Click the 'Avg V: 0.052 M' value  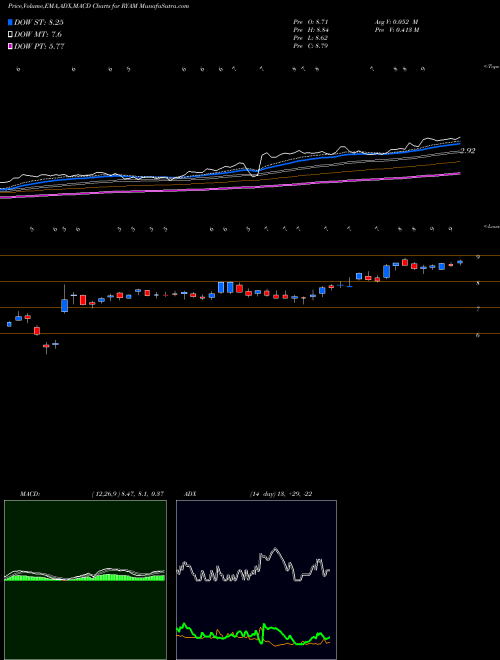click(396, 21)
